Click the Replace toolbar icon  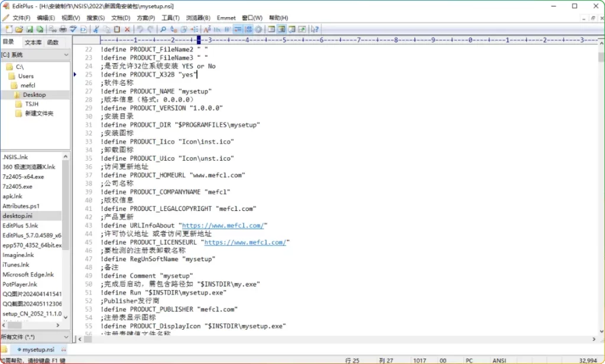tap(174, 30)
